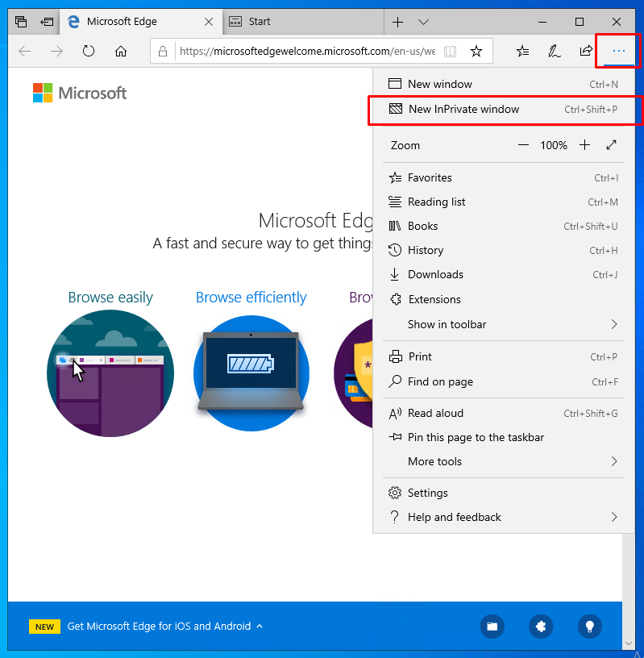Select Print from the menu
This screenshot has height=658, width=644.
tap(504, 356)
